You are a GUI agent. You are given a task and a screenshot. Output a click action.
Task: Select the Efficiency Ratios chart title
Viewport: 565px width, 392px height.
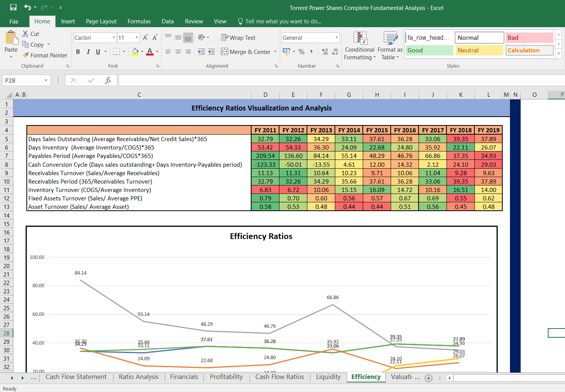click(261, 236)
